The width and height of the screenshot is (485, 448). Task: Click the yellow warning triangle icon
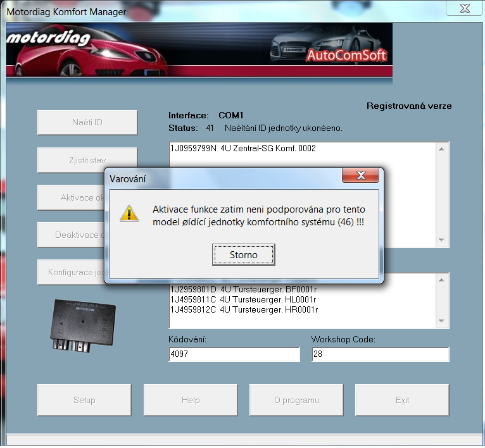click(130, 213)
